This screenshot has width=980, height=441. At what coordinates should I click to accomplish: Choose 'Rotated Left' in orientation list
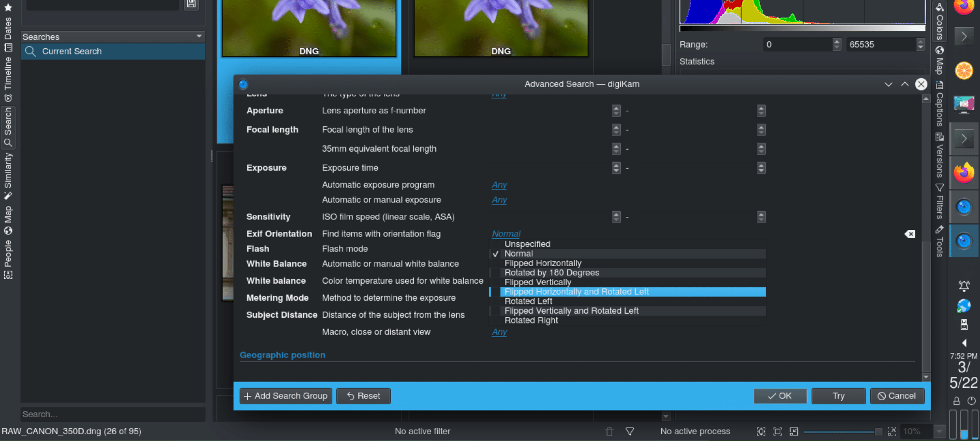pyautogui.click(x=628, y=301)
